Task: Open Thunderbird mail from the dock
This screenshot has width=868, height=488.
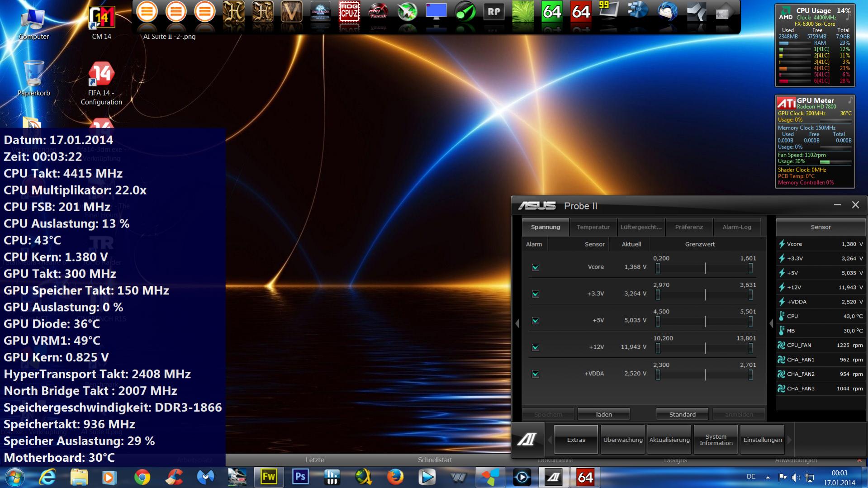Action: tap(667, 12)
